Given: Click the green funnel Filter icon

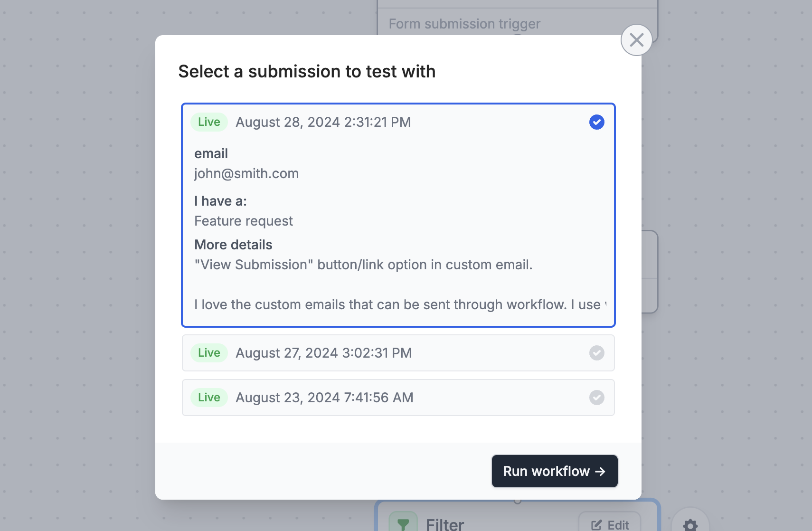Looking at the screenshot, I should [x=403, y=523].
